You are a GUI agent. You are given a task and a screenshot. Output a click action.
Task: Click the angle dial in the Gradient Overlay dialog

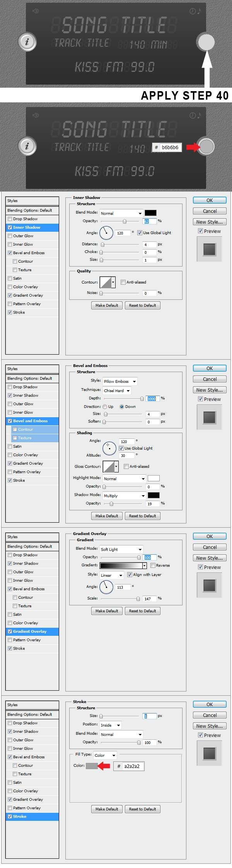click(106, 587)
